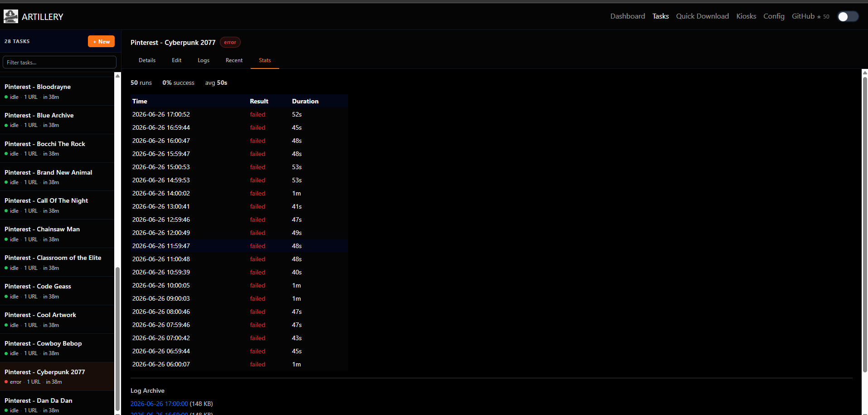
Task: Focus the Filter tasks input field
Action: pos(59,62)
